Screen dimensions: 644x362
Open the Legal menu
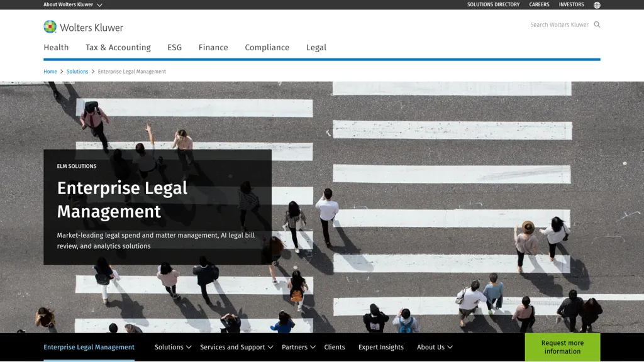click(316, 48)
